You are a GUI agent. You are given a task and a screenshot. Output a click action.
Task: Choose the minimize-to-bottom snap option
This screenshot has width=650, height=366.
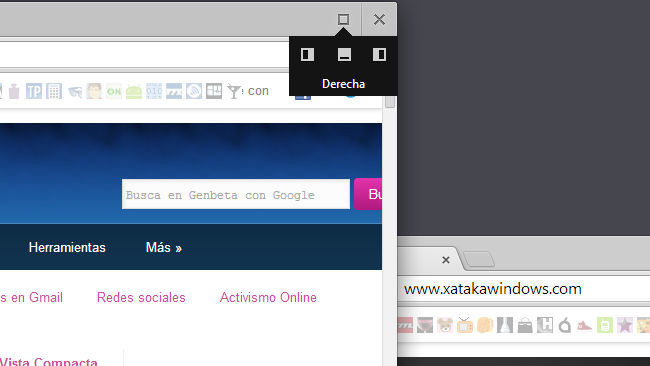pos(344,54)
